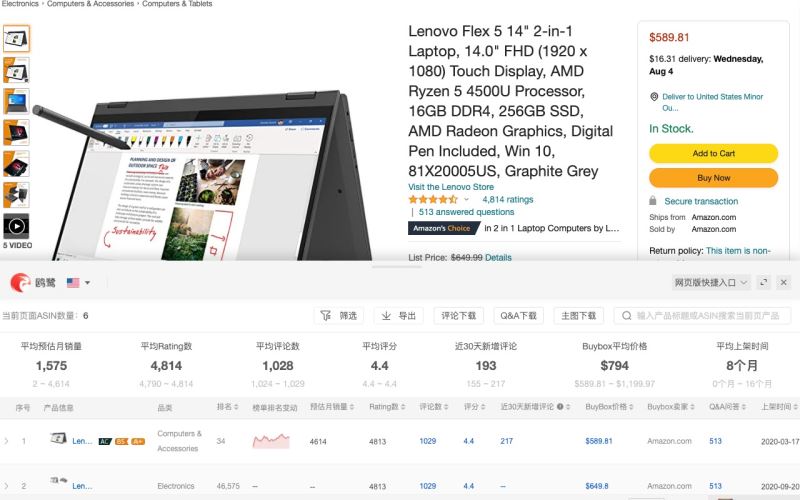Click the 榜单排名变动 column header
Image resolution: width=800 pixels, height=500 pixels.
tap(274, 407)
